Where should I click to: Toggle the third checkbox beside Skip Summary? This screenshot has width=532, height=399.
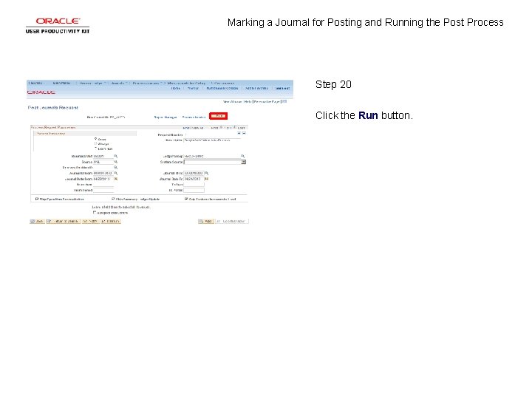(186, 199)
